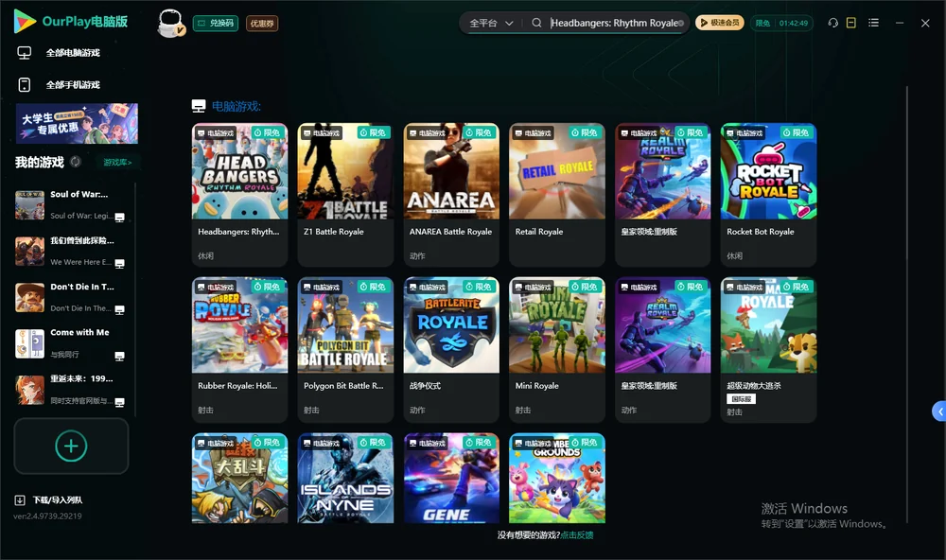Select Soul of War in my games list
The height and width of the screenshot is (560, 946).
pos(71,205)
